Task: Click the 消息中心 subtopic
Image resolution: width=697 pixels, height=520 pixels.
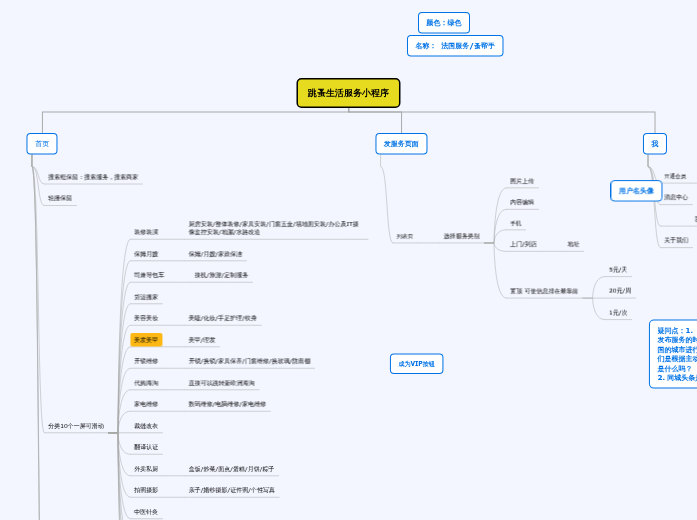Action: tap(676, 197)
